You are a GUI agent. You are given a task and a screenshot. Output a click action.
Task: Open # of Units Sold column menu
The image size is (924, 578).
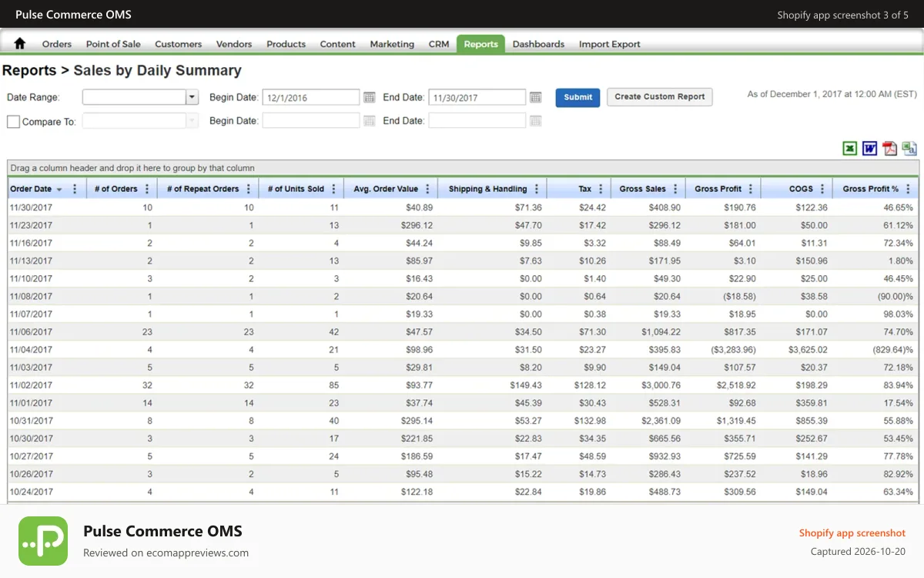point(333,189)
